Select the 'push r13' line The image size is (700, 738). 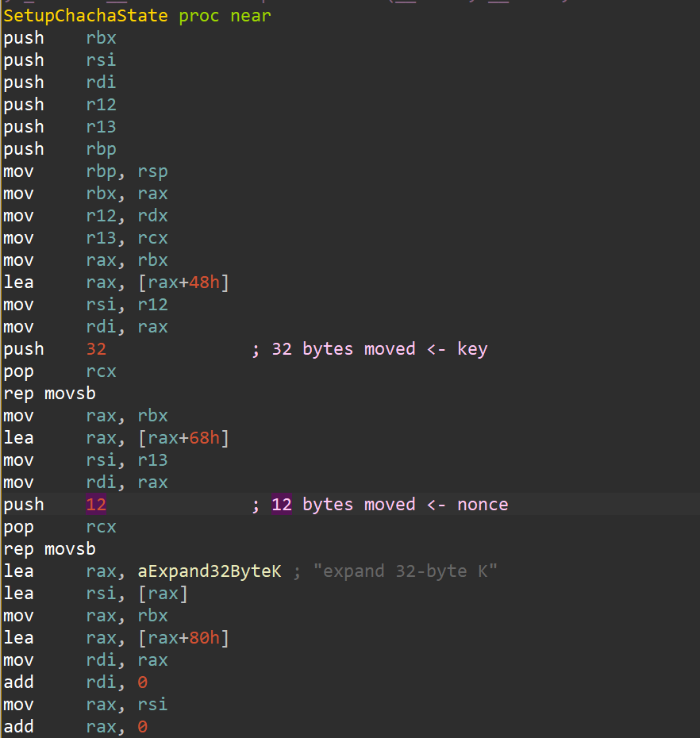[60, 127]
